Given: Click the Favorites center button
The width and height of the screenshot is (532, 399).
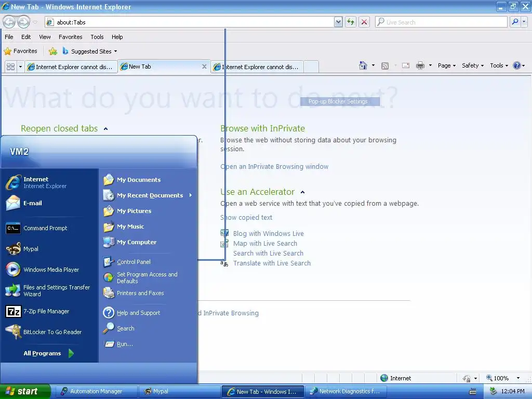Looking at the screenshot, I should click(20, 51).
